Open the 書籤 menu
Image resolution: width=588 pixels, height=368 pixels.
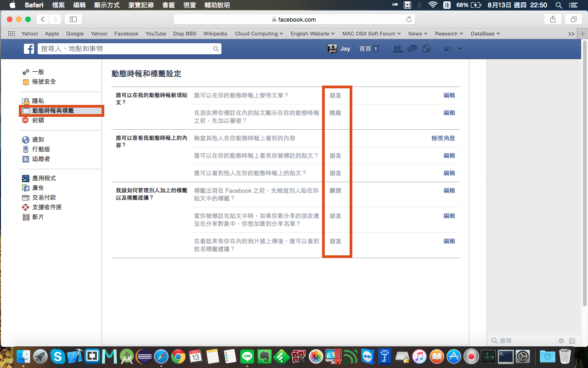(x=168, y=5)
